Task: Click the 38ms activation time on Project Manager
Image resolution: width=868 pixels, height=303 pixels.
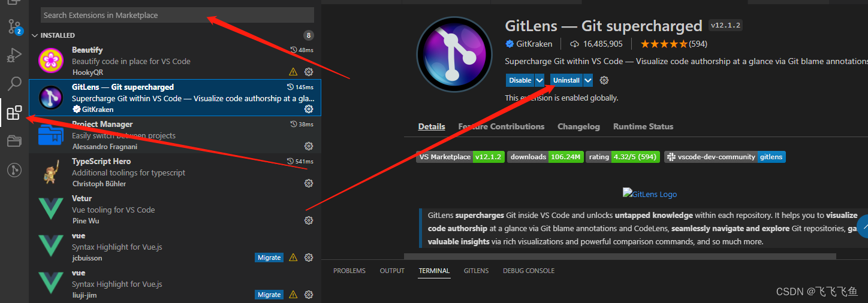Action: [302, 125]
